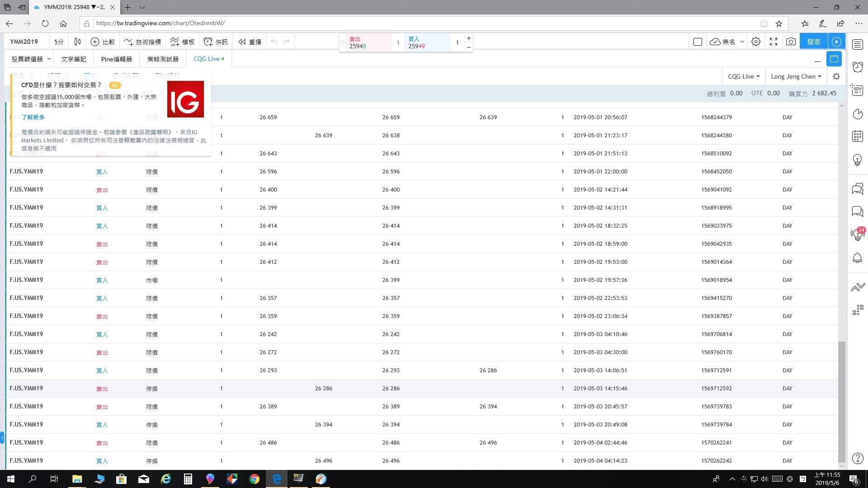Open the watchlist icon at sidebar top
This screenshot has width=868, height=488.
(x=858, y=44)
